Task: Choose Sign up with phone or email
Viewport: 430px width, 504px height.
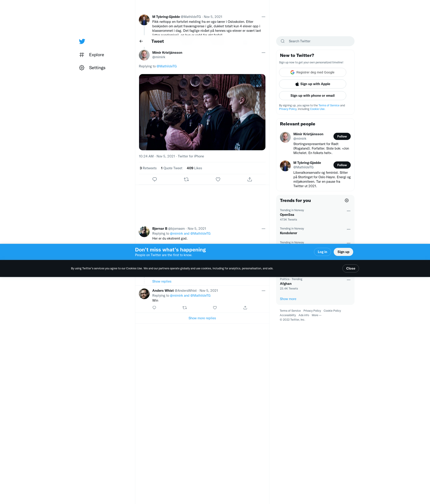Action: [312, 96]
